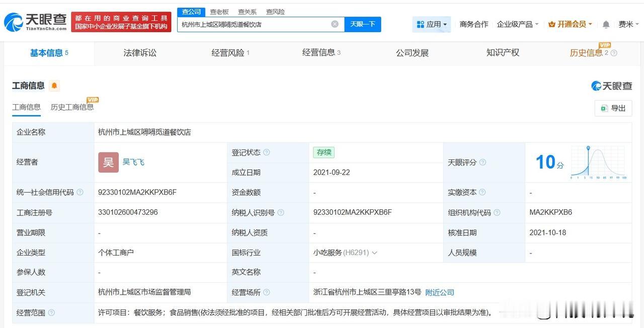Expand the 企业级产品 dropdown
Viewport: 644px width, 328px height.
click(x=518, y=24)
